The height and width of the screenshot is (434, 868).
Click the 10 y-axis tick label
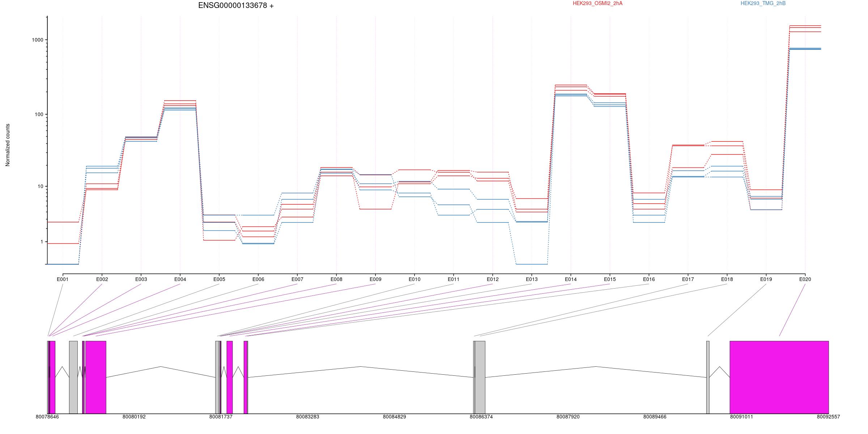(40, 186)
